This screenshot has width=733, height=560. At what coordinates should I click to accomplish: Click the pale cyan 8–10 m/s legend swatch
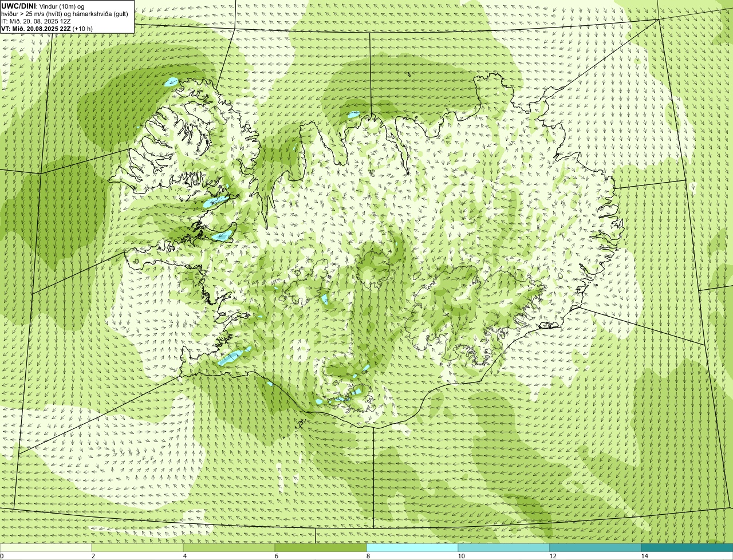click(x=412, y=547)
